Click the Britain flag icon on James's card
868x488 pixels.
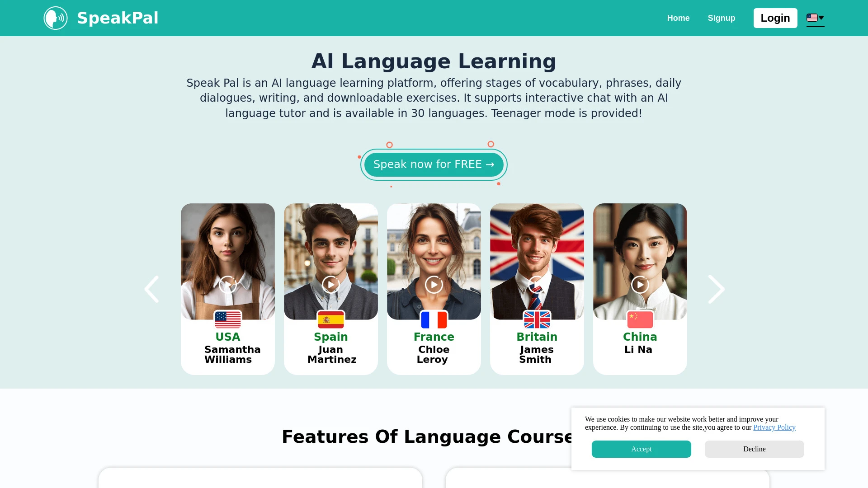pyautogui.click(x=537, y=319)
